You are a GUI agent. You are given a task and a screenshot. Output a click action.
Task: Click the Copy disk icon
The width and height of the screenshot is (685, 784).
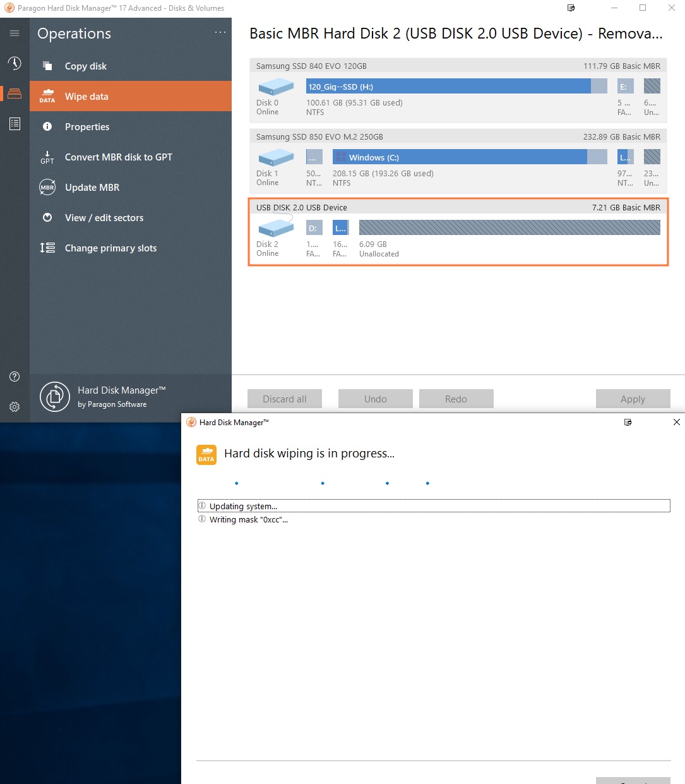[x=47, y=66]
